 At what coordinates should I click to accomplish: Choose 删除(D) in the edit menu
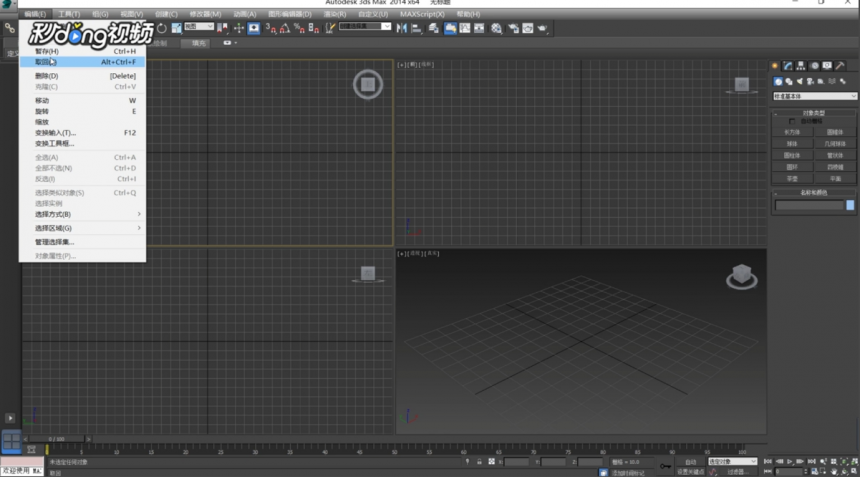click(83, 76)
